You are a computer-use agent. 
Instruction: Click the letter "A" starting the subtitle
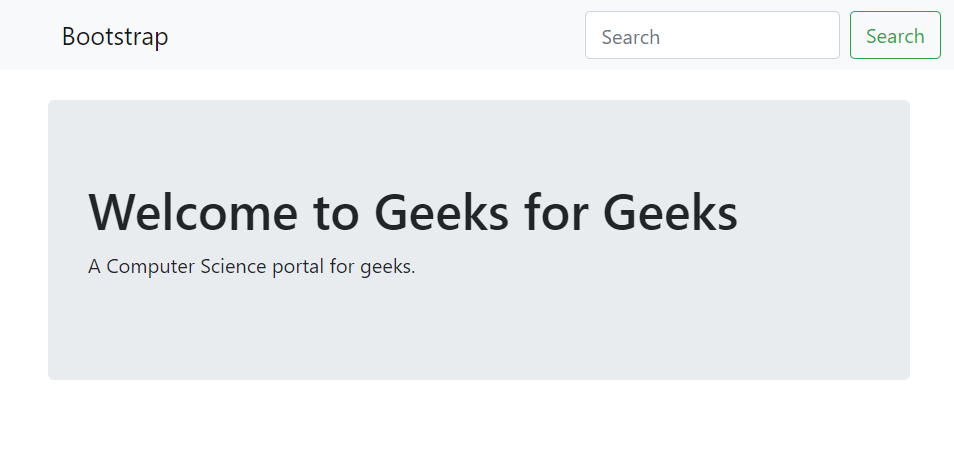click(x=94, y=267)
